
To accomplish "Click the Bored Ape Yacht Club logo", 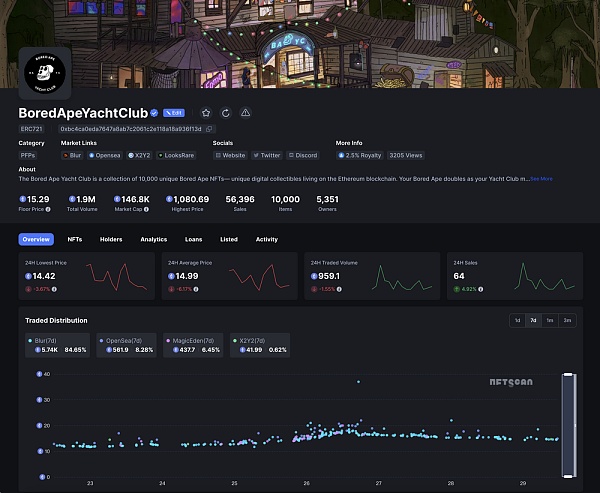I will [43, 72].
